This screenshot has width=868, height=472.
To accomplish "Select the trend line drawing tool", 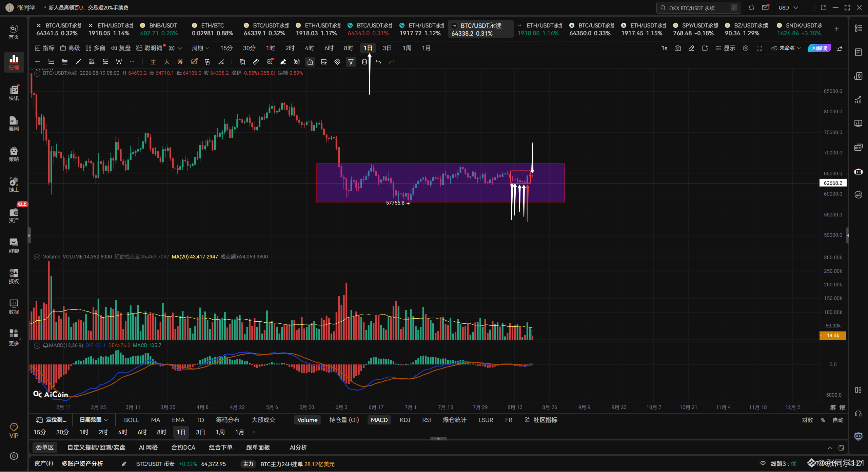I will tap(78, 62).
